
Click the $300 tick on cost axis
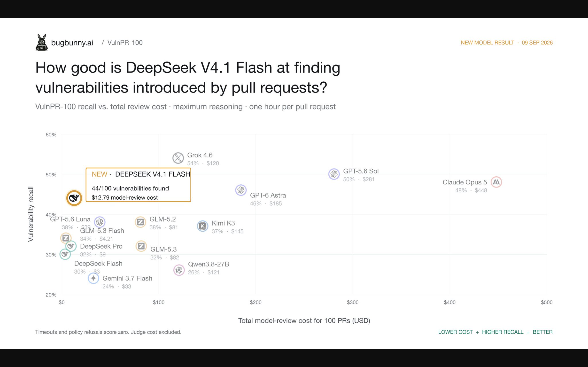[353, 302]
